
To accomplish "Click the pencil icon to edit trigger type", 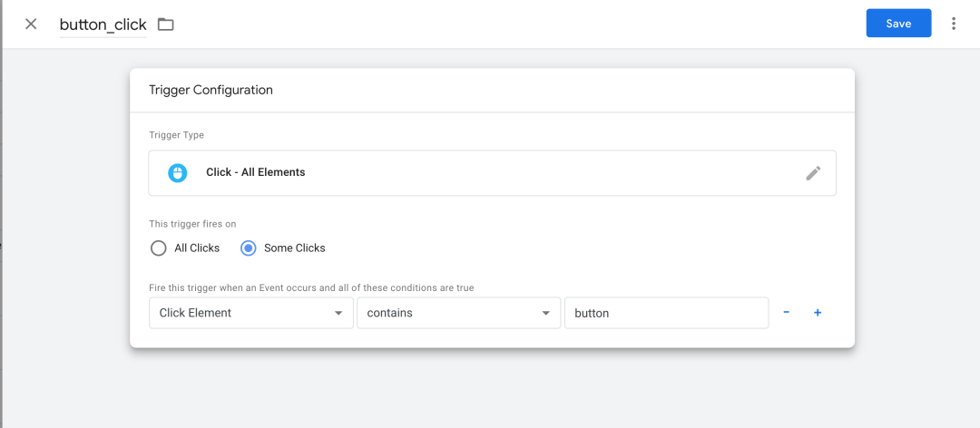I will point(812,173).
